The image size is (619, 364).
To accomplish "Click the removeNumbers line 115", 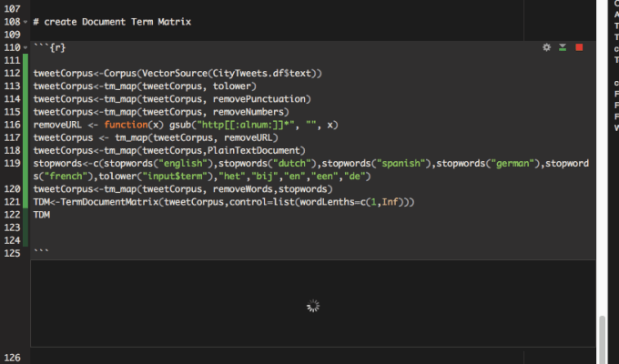I will pos(161,112).
